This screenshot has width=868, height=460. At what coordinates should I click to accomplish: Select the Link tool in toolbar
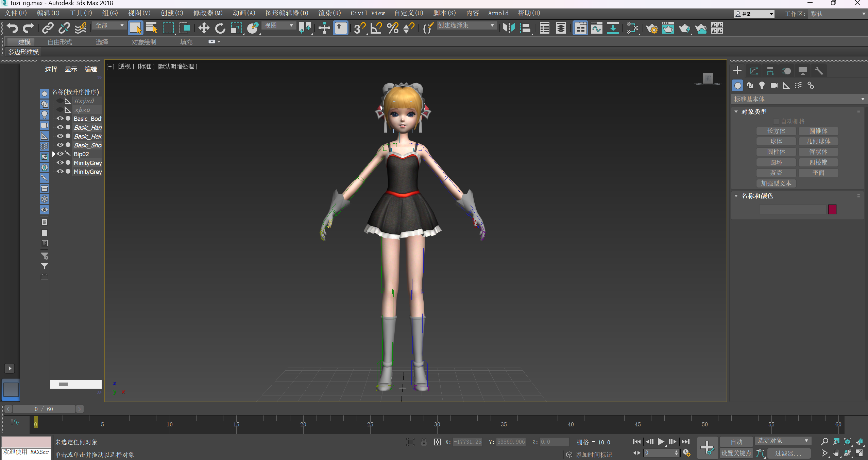coord(48,28)
